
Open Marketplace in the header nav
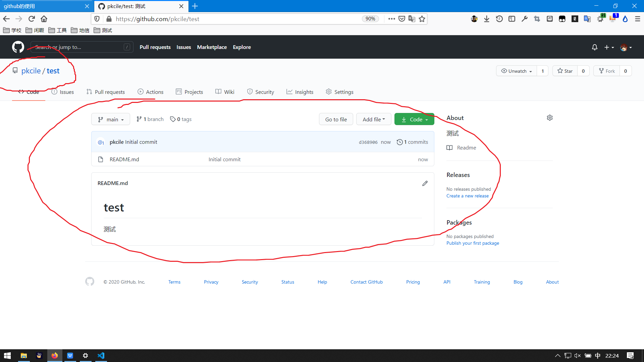212,47
